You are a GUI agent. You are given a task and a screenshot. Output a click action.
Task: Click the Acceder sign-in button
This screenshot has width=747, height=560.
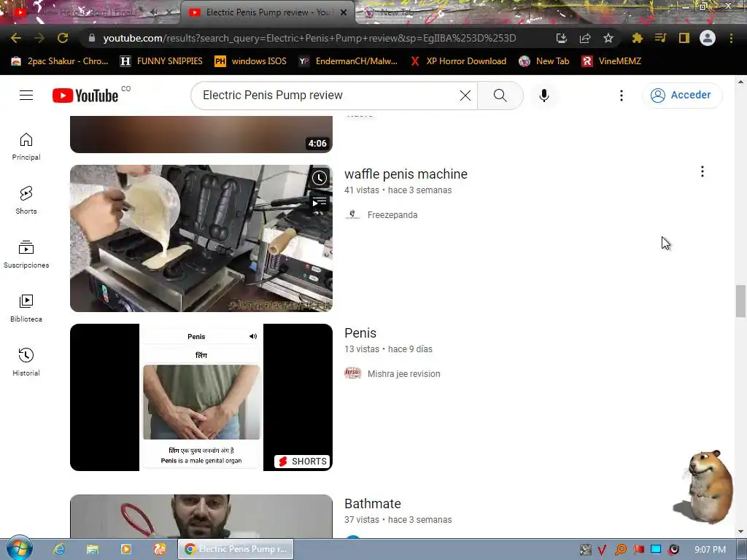682,96
